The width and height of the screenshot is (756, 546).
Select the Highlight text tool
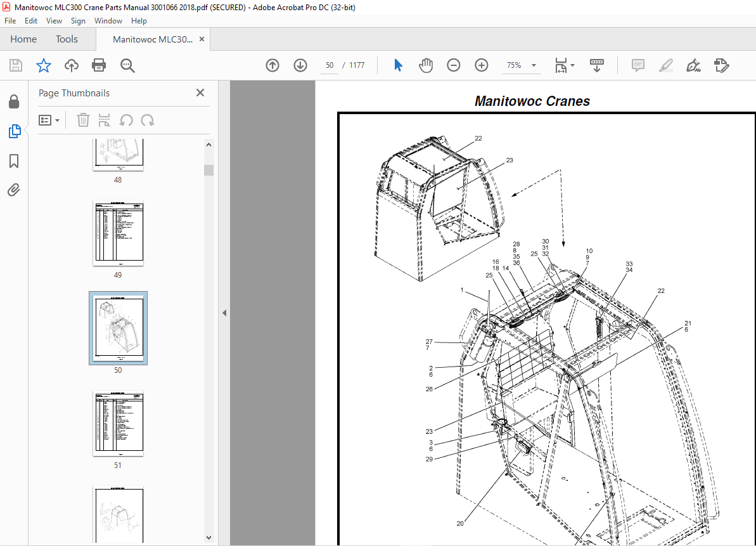tap(666, 65)
